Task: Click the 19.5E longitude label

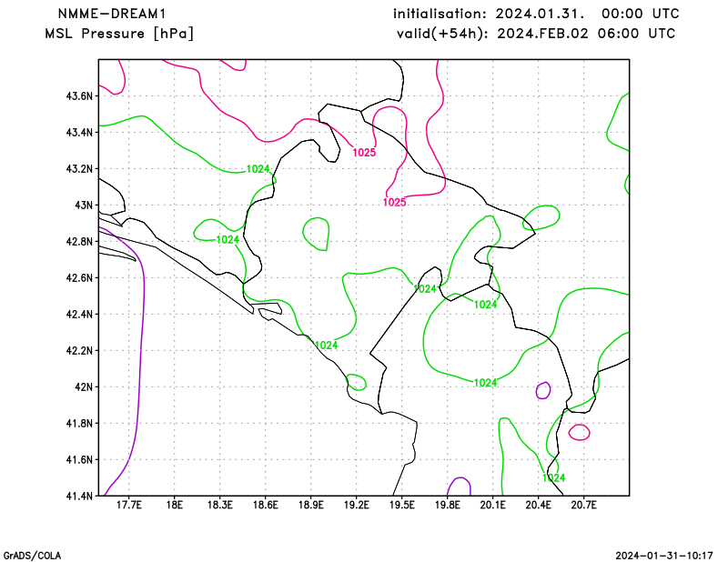Action: [401, 505]
